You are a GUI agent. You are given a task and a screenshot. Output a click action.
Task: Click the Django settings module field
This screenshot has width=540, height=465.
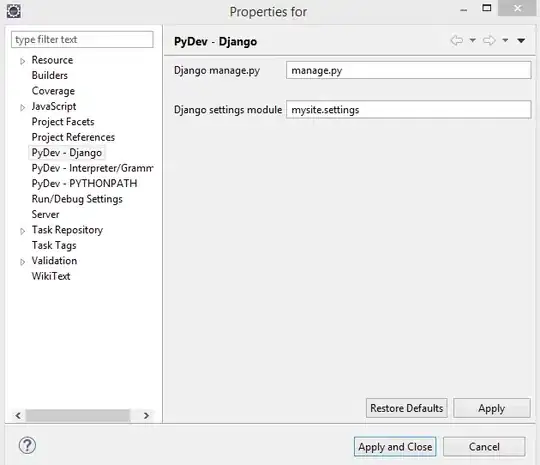pyautogui.click(x=408, y=110)
